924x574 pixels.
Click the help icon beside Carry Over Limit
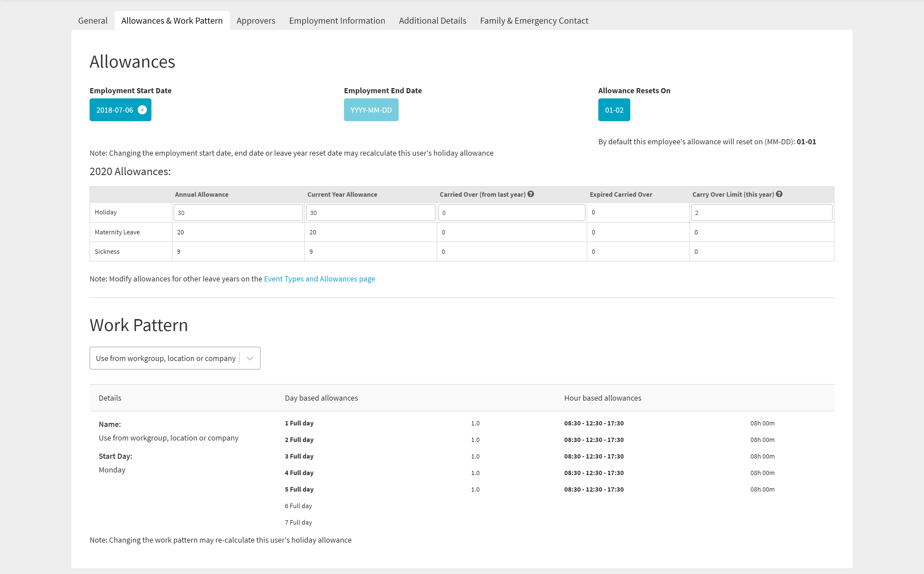[x=779, y=194]
